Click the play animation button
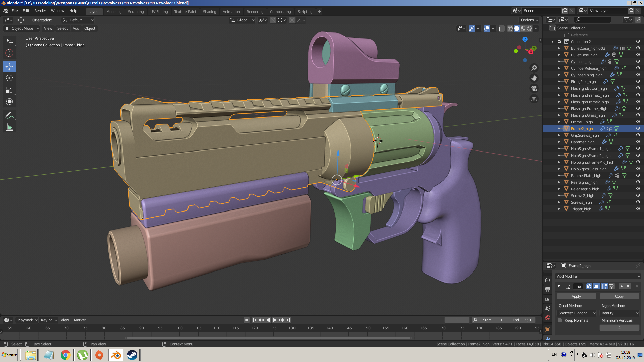This screenshot has height=362, width=644. point(275,320)
